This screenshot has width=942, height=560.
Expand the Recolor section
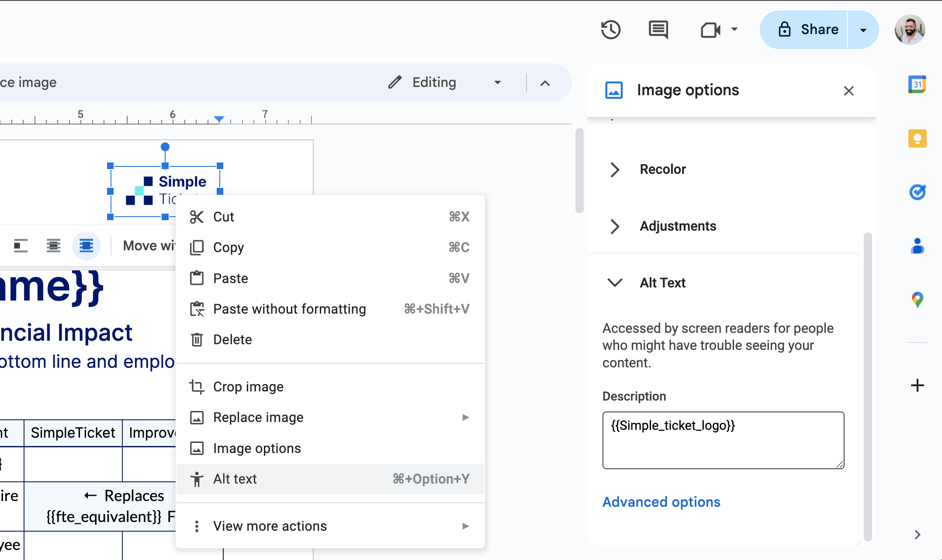click(662, 169)
